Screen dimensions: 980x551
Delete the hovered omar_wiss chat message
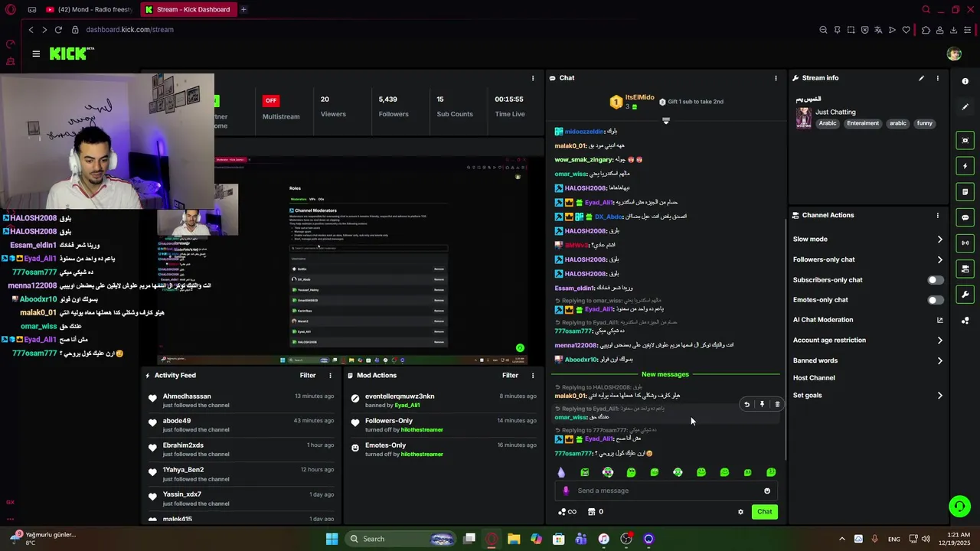[777, 404]
